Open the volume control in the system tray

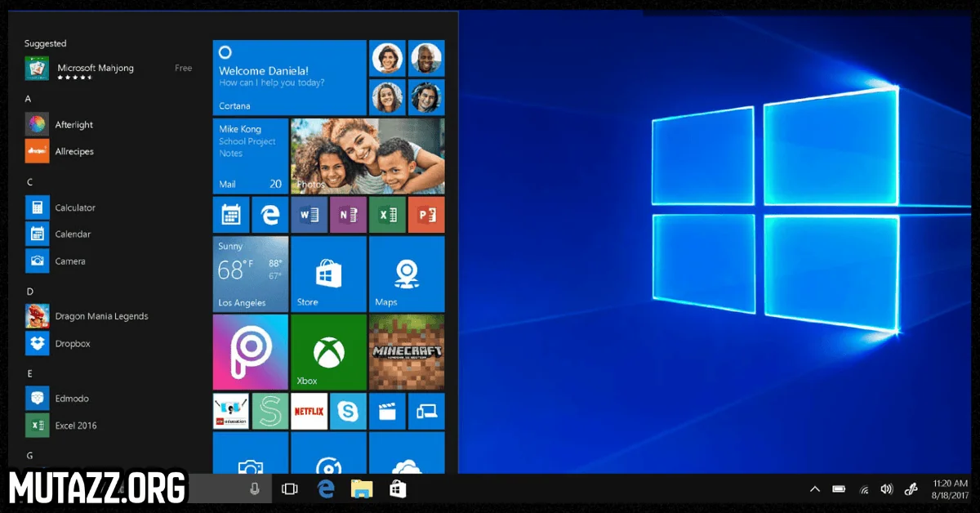coord(886,489)
